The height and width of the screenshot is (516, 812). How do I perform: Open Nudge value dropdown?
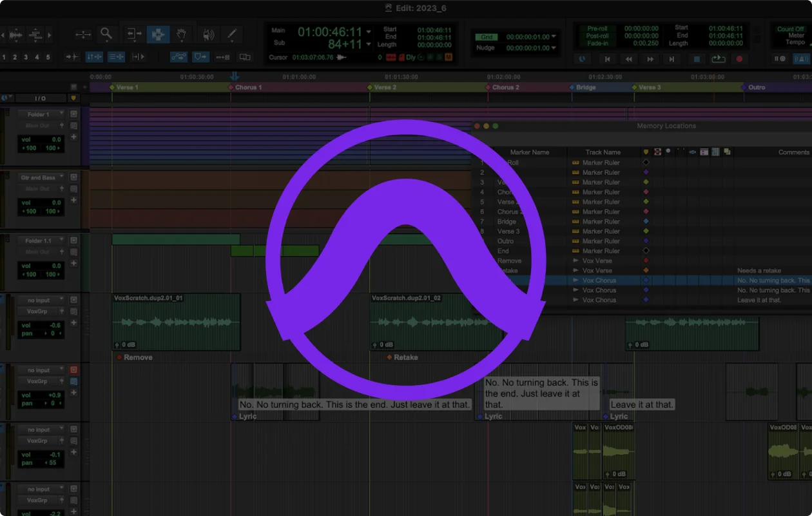click(x=554, y=48)
